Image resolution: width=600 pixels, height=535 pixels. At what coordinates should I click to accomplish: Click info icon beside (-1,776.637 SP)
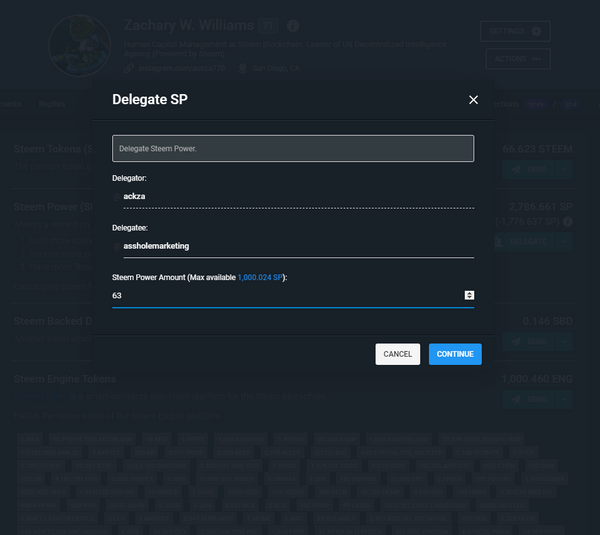pyautogui.click(x=568, y=222)
